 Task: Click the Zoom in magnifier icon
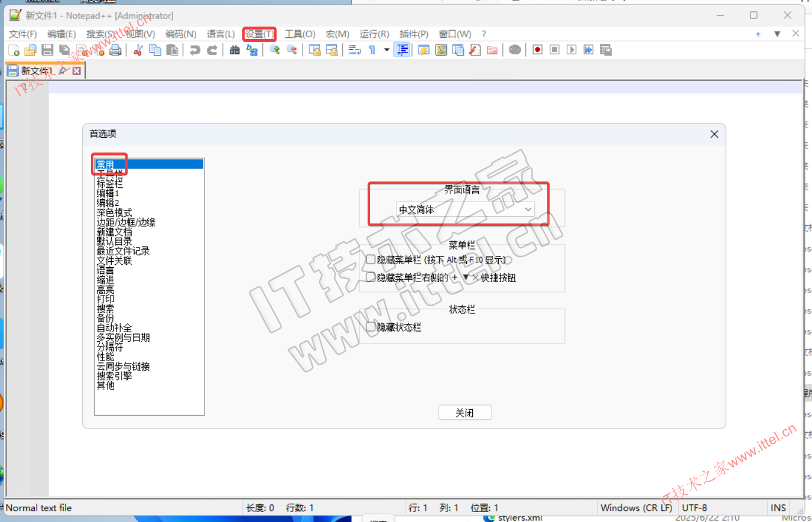[x=274, y=50]
